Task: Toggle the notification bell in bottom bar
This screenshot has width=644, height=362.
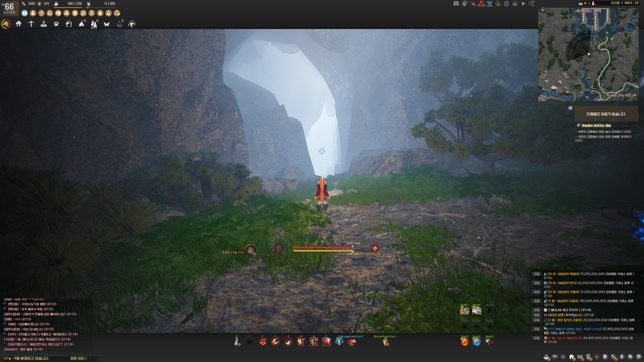Action: 622,357
